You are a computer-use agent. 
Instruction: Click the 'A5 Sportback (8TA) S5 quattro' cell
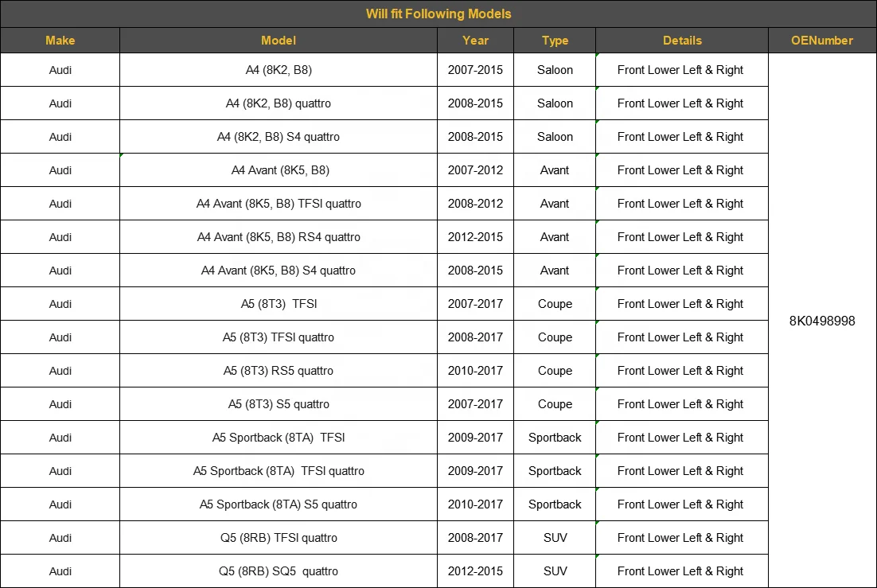(x=279, y=504)
